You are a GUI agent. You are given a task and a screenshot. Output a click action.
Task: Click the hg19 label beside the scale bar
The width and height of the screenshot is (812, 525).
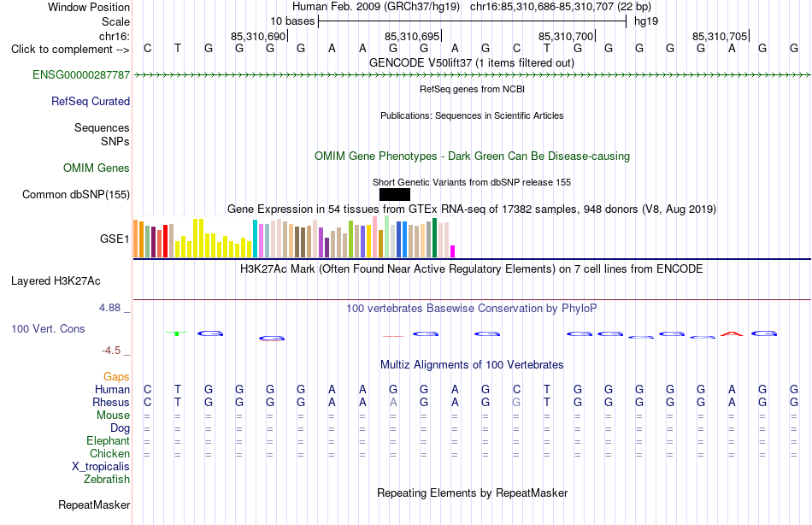[x=646, y=21]
